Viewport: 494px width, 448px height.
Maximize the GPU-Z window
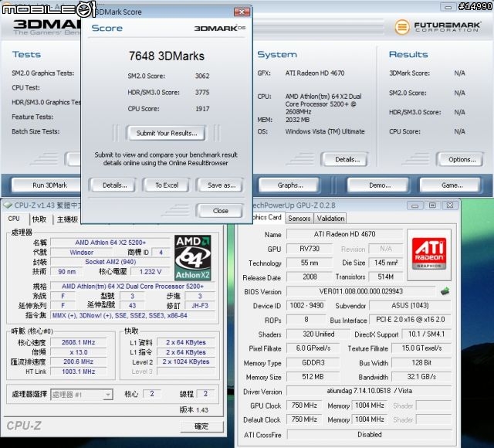coord(432,206)
